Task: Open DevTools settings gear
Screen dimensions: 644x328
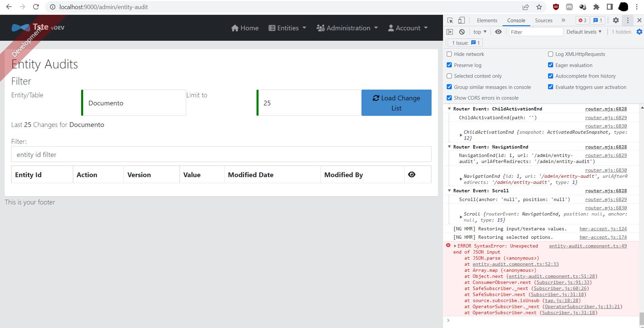Action: (x=616, y=20)
